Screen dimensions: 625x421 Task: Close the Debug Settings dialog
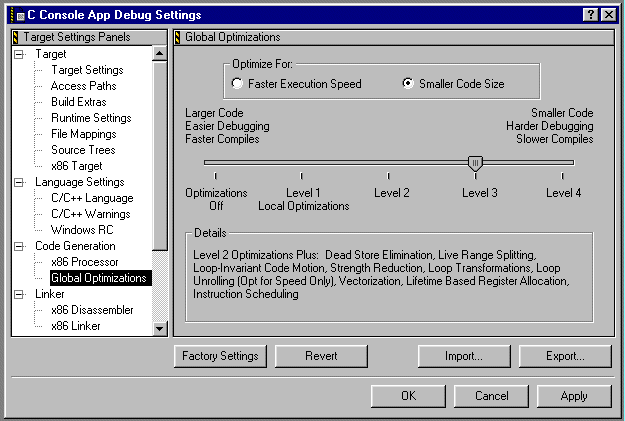click(609, 15)
